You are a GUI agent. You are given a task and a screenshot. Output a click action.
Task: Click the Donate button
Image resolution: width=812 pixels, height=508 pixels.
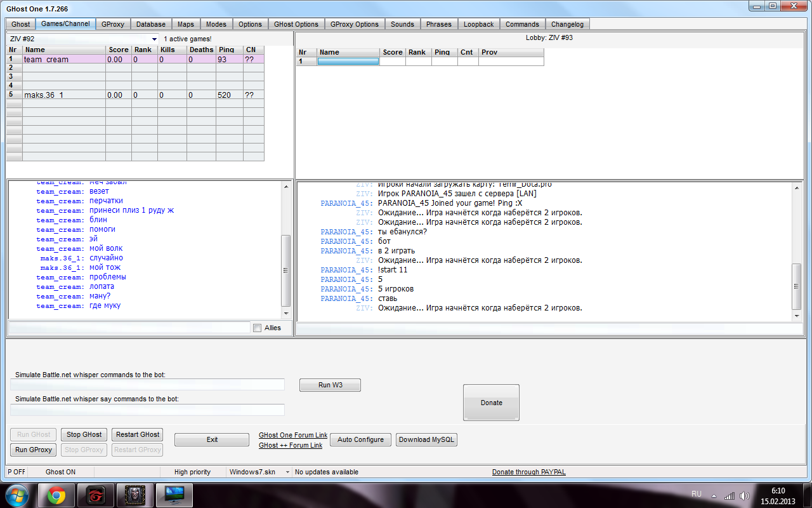pyautogui.click(x=491, y=403)
